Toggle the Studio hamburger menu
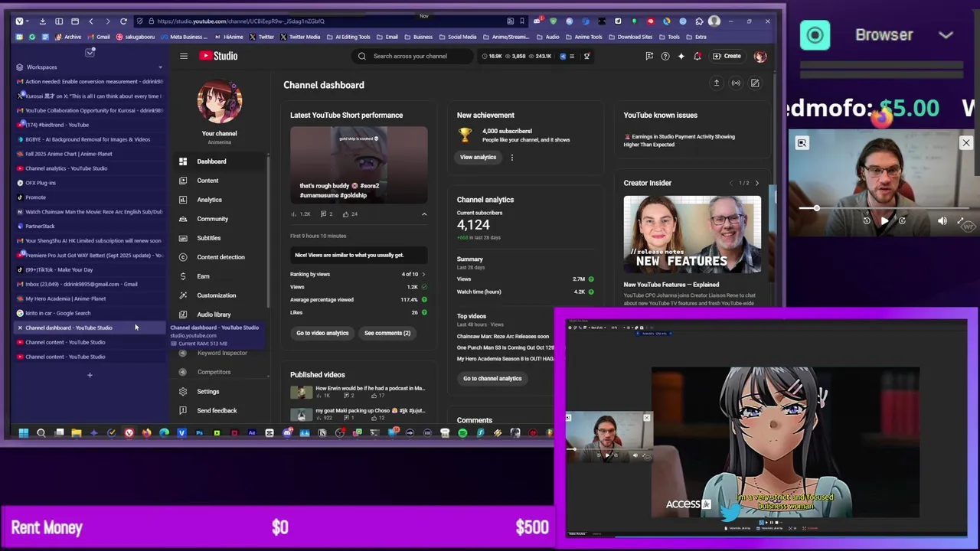The height and width of the screenshot is (551, 980). click(184, 56)
